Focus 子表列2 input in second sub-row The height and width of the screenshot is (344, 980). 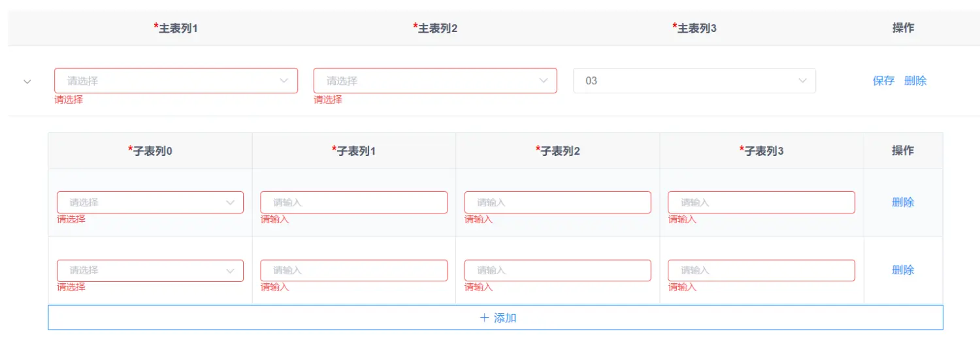(557, 270)
